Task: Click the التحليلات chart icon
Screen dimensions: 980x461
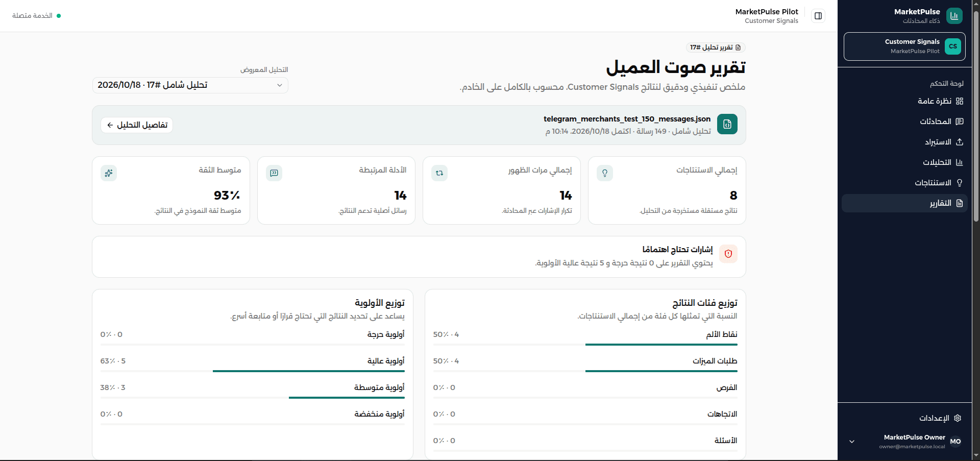Action: 960,162
